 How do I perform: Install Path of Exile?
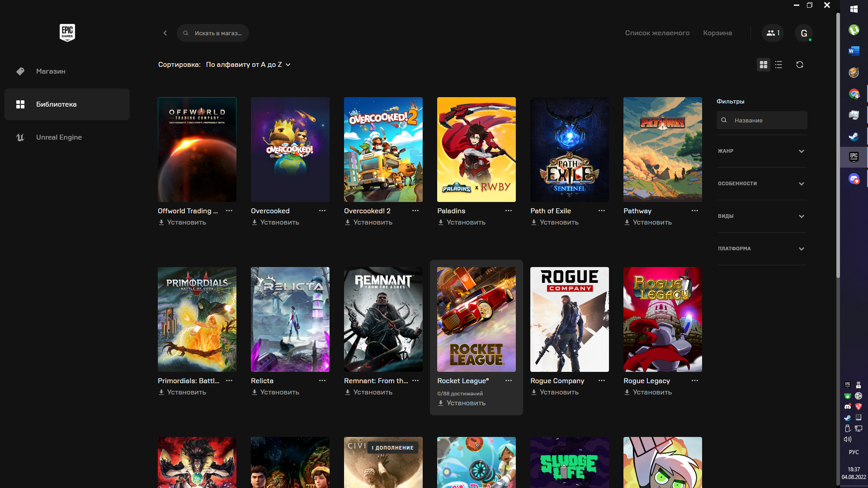tap(555, 222)
